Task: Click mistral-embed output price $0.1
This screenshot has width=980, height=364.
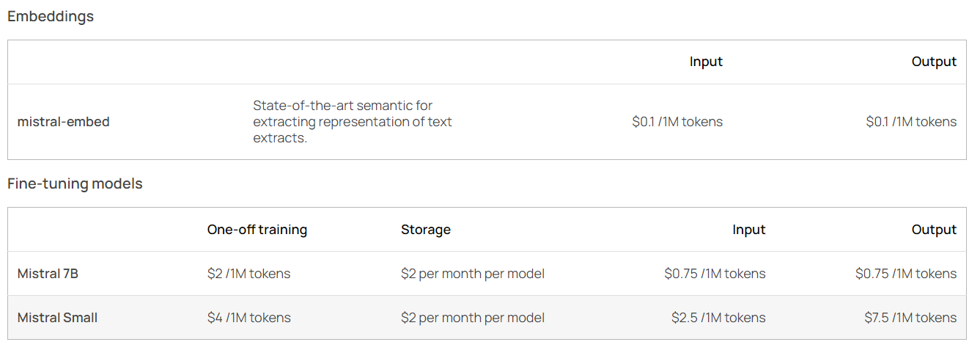Action: tap(911, 122)
